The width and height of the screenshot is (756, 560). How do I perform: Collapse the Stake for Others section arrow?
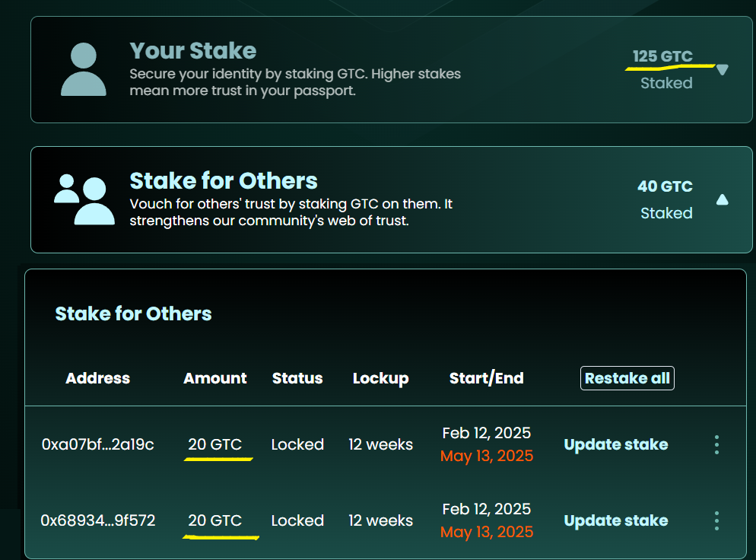tap(723, 199)
